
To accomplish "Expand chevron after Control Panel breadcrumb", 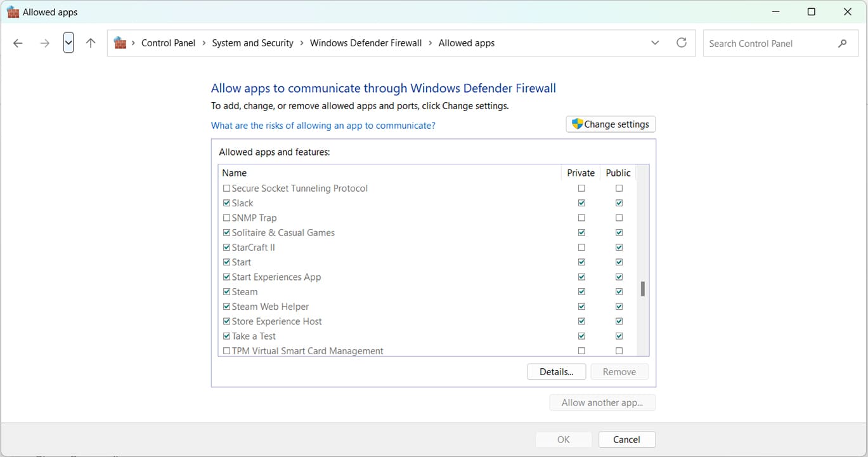I will pyautogui.click(x=204, y=43).
